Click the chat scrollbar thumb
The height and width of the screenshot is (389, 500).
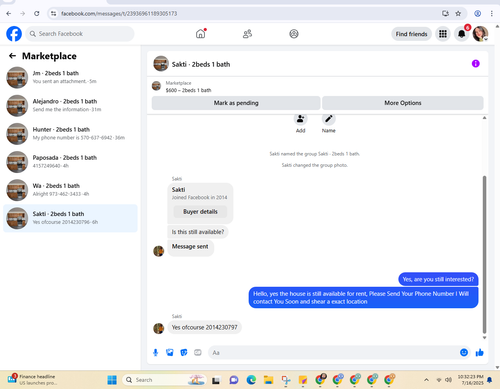pyautogui.click(x=484, y=255)
